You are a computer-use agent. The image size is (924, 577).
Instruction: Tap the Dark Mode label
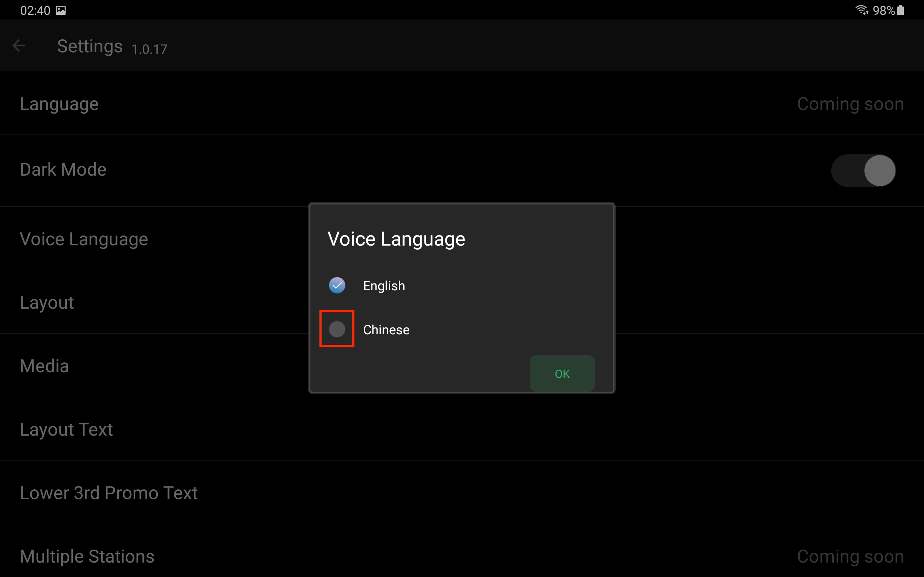[63, 169]
